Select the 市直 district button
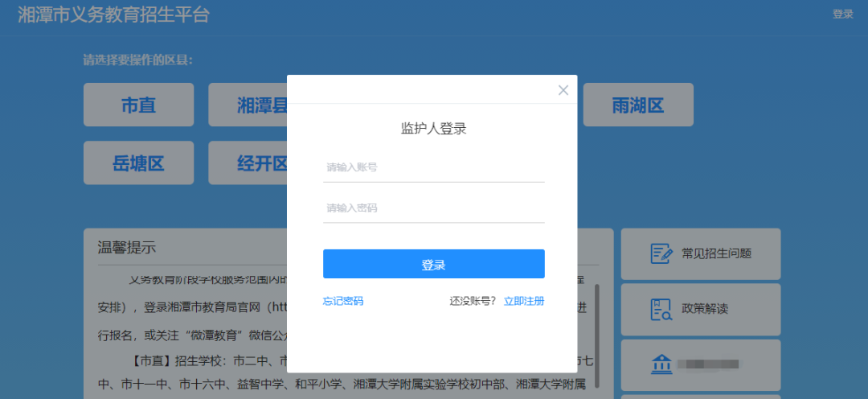Screen dimensions: 868x399 point(139,105)
